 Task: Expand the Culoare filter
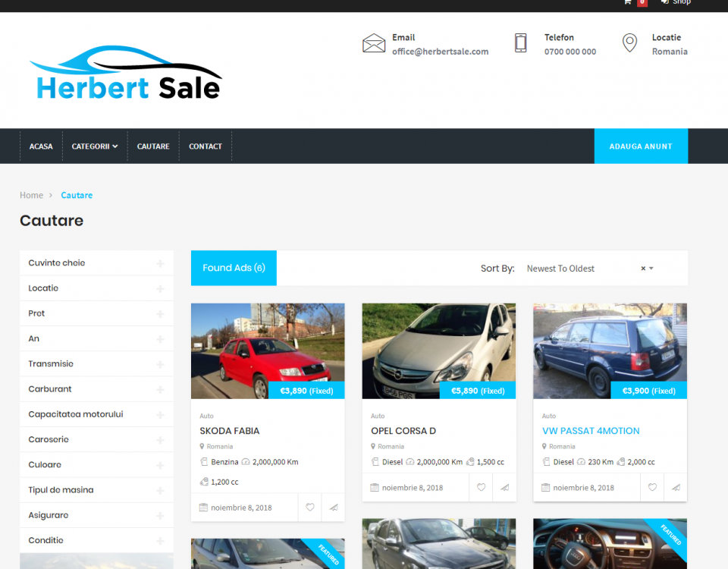coord(96,465)
